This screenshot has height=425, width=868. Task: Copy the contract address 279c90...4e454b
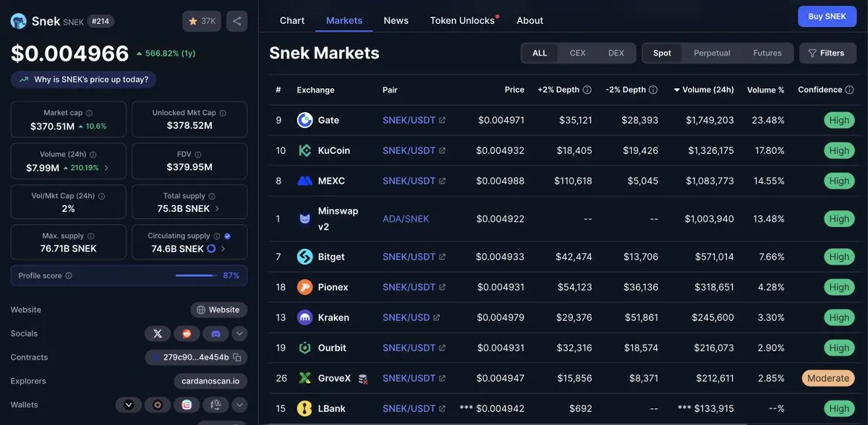[x=237, y=357]
